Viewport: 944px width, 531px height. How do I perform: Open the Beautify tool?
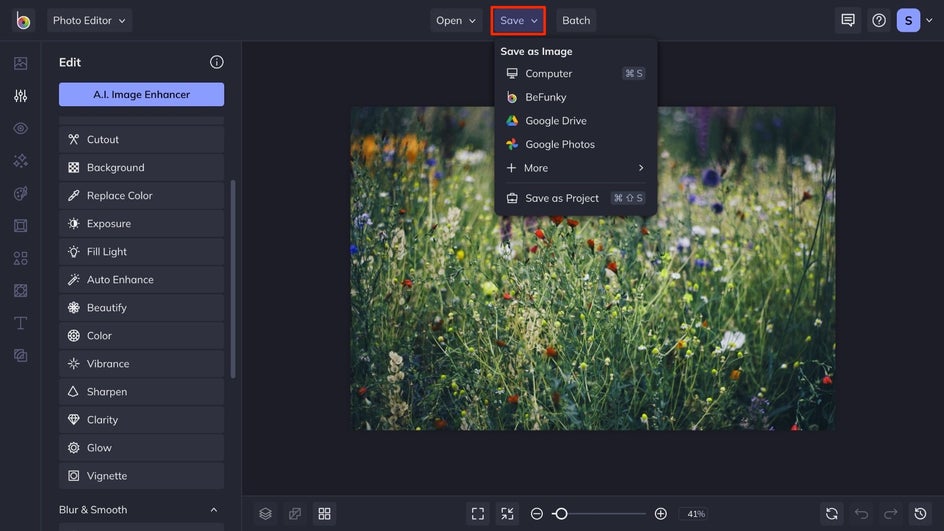pyautogui.click(x=141, y=308)
